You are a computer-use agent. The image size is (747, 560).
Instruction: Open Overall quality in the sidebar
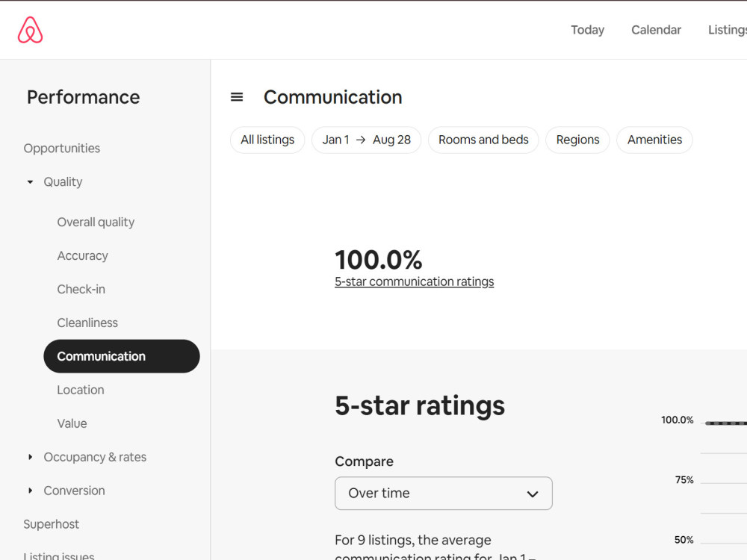pos(96,223)
